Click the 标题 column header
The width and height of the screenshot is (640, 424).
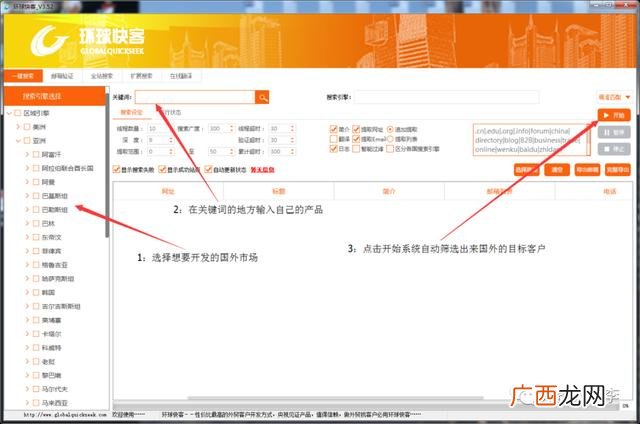click(x=279, y=191)
